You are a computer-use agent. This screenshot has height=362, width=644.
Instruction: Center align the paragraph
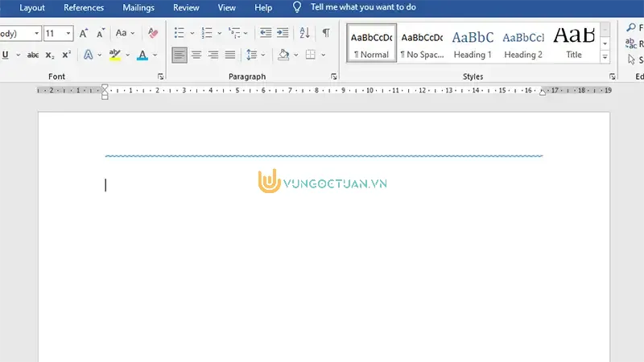click(x=196, y=55)
